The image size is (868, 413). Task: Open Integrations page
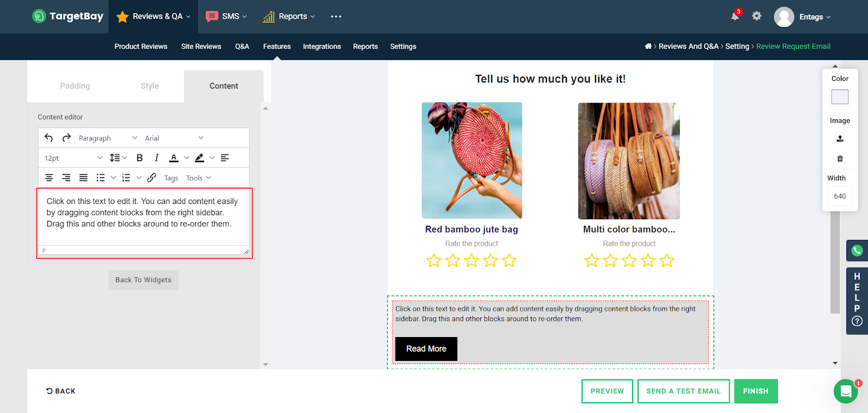[322, 47]
